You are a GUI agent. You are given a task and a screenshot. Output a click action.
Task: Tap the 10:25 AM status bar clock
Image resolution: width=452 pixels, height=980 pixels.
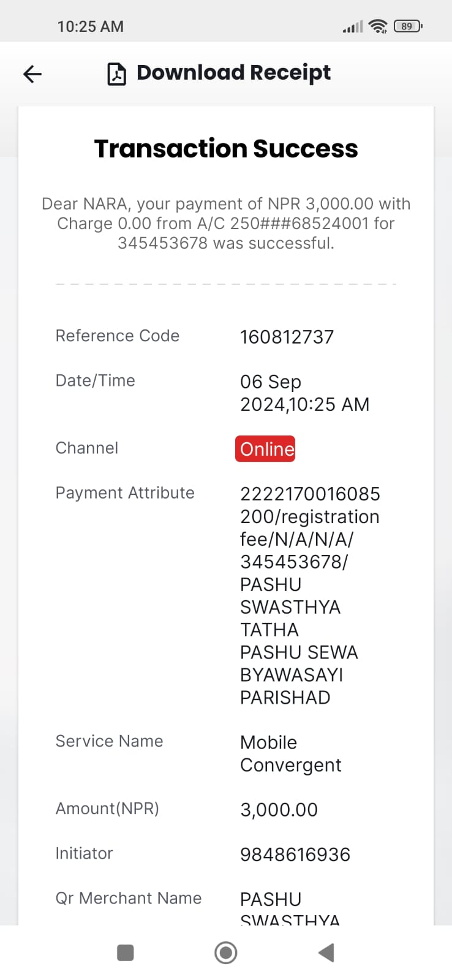click(91, 26)
